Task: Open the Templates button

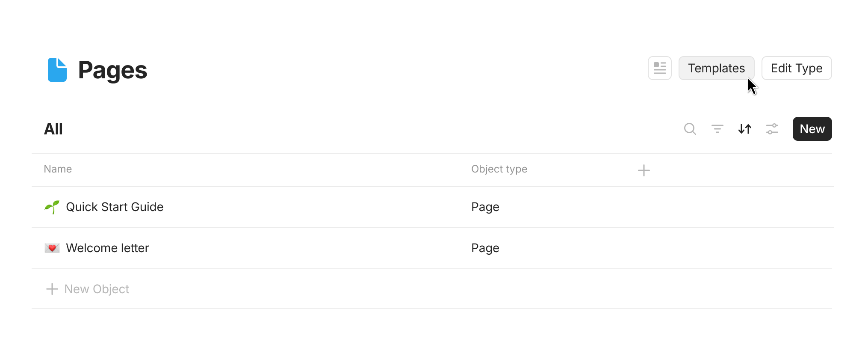Action: tap(716, 68)
